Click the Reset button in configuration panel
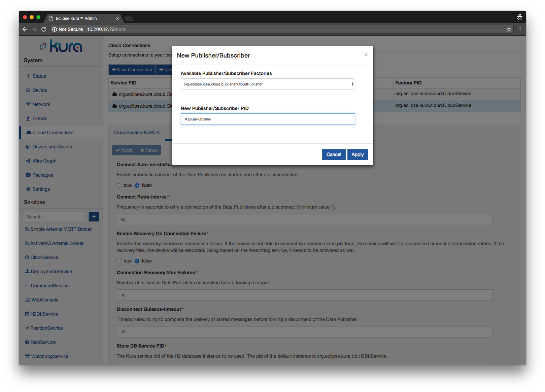 pos(149,150)
